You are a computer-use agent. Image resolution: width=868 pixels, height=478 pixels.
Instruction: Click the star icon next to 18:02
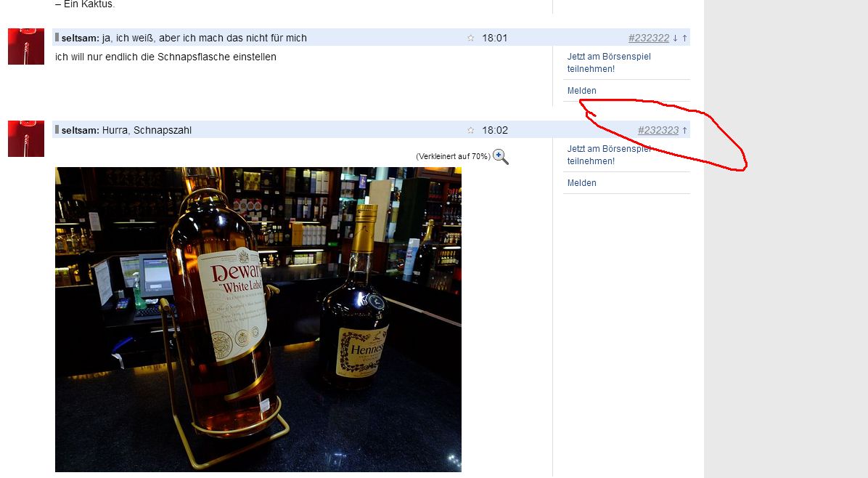coord(470,131)
